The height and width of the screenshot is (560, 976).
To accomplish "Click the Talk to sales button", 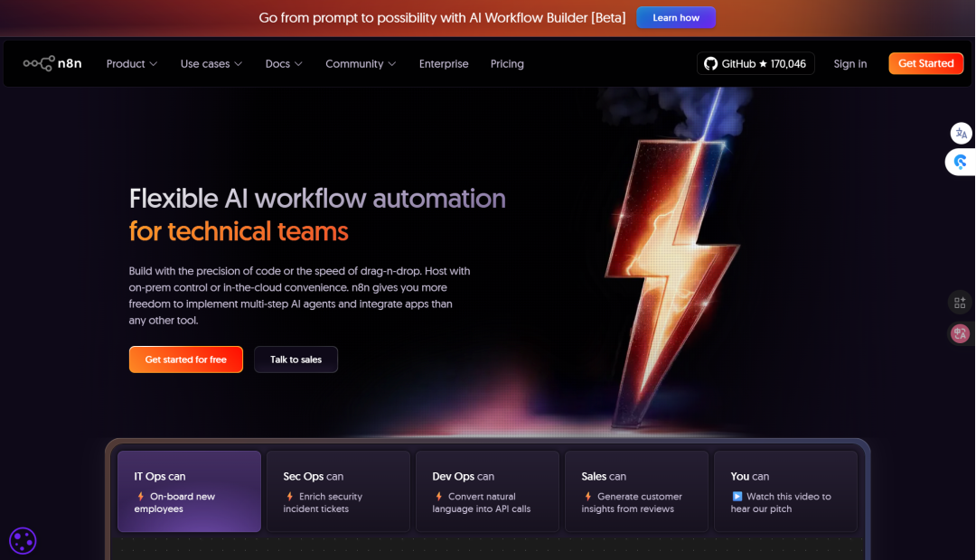I will (296, 359).
